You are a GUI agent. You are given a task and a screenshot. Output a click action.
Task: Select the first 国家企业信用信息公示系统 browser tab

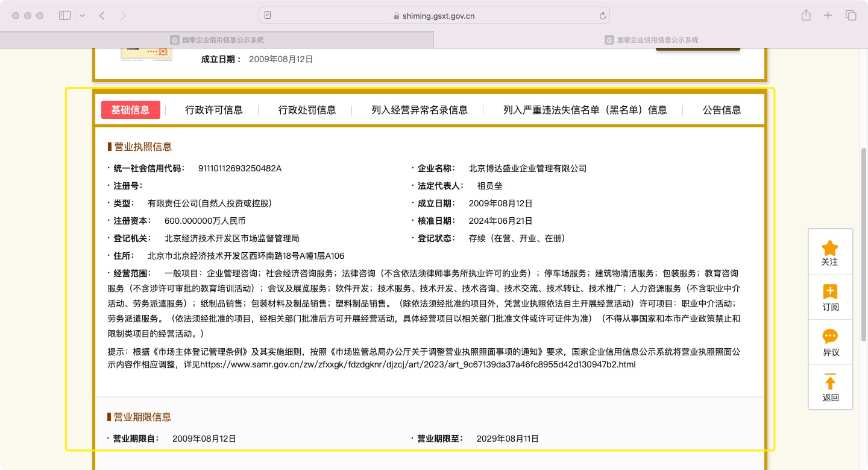(217, 40)
